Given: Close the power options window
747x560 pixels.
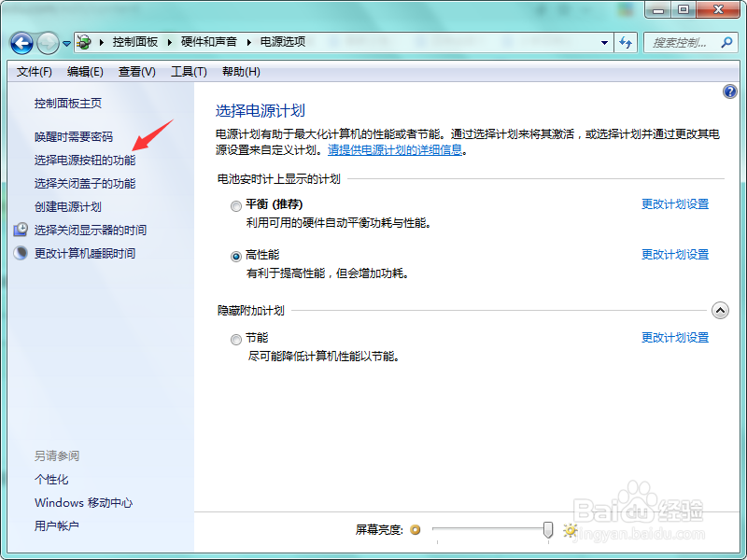Looking at the screenshot, I should pos(719,9).
